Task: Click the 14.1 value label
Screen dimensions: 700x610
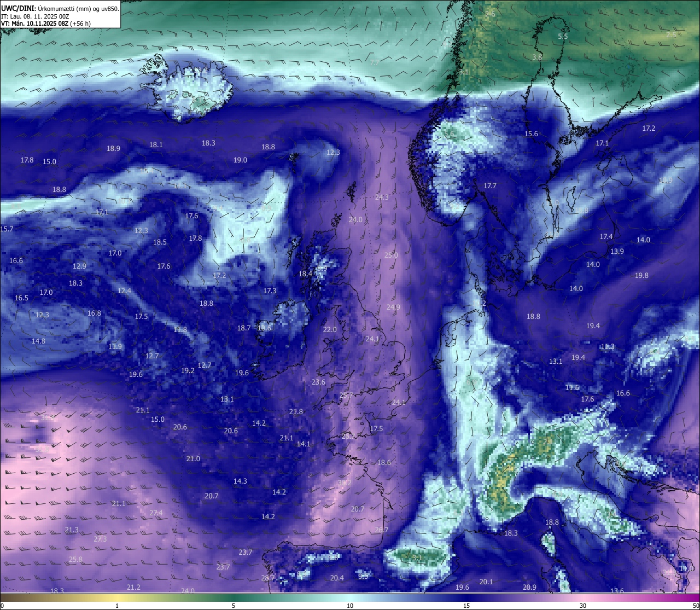Action: (x=304, y=444)
